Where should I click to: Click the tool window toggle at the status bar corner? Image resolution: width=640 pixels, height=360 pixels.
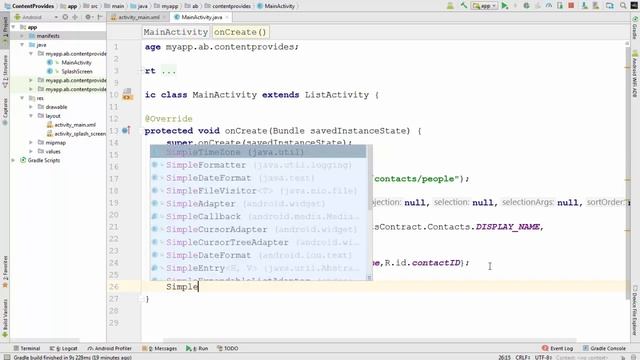tap(7, 357)
